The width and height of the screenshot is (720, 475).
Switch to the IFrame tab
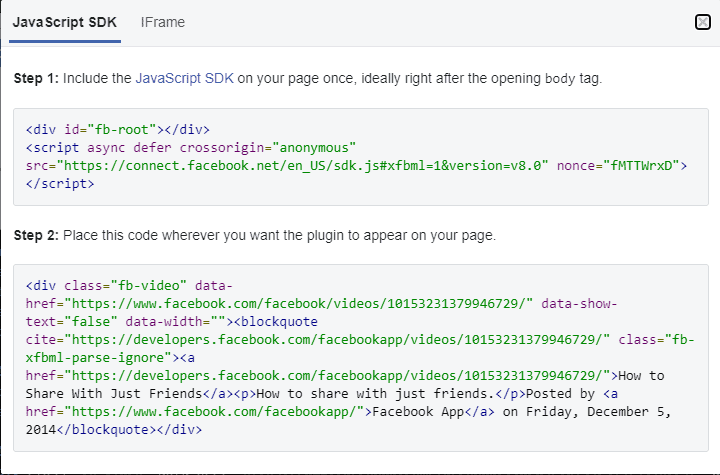click(x=163, y=22)
